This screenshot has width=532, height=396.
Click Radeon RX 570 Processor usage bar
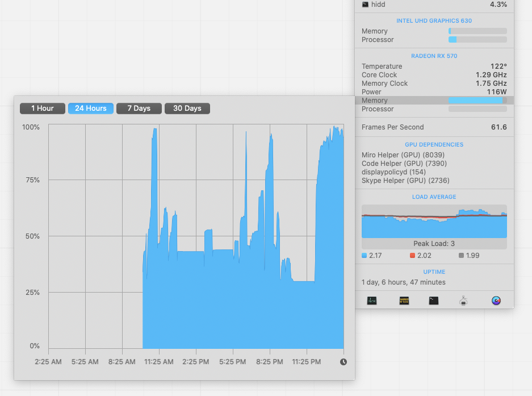[x=477, y=109]
